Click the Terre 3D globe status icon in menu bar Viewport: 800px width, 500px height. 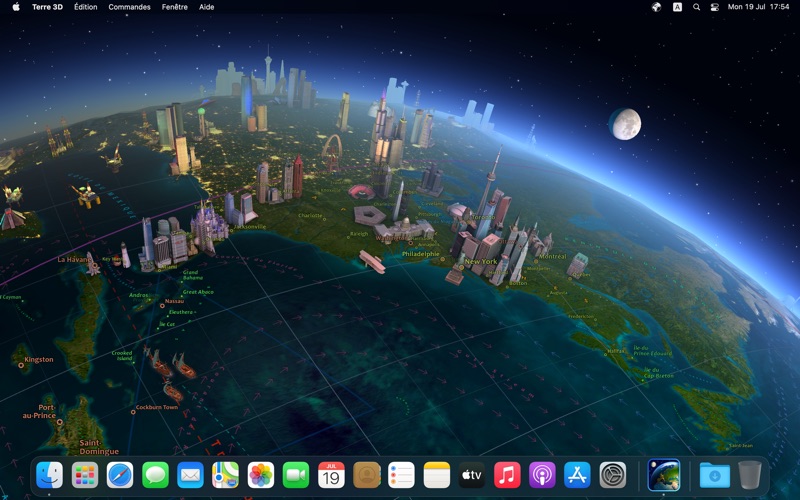coord(657,7)
